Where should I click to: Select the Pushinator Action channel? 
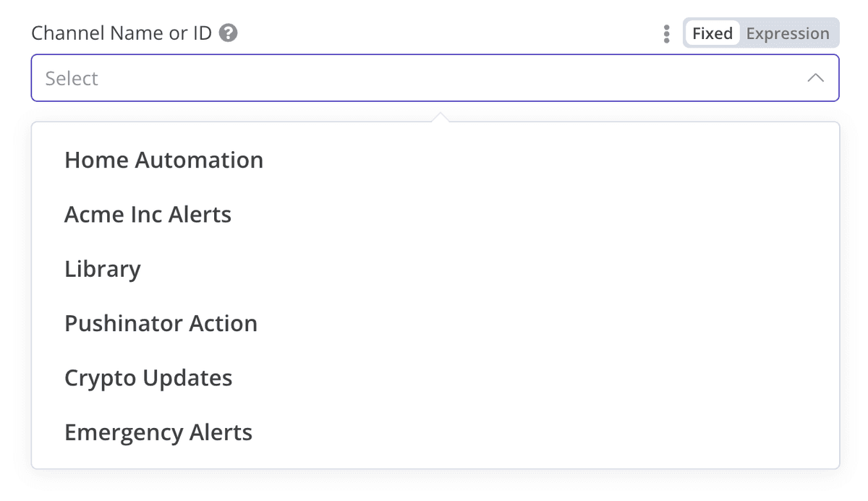[161, 323]
